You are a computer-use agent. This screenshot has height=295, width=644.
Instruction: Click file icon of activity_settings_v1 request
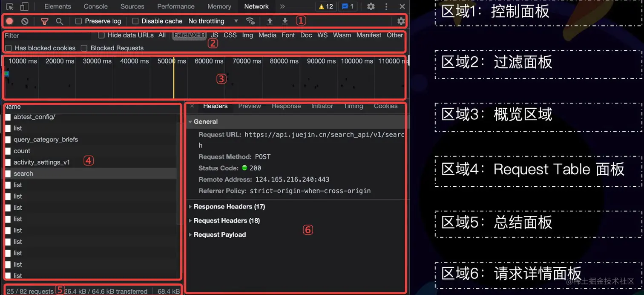[8, 162]
